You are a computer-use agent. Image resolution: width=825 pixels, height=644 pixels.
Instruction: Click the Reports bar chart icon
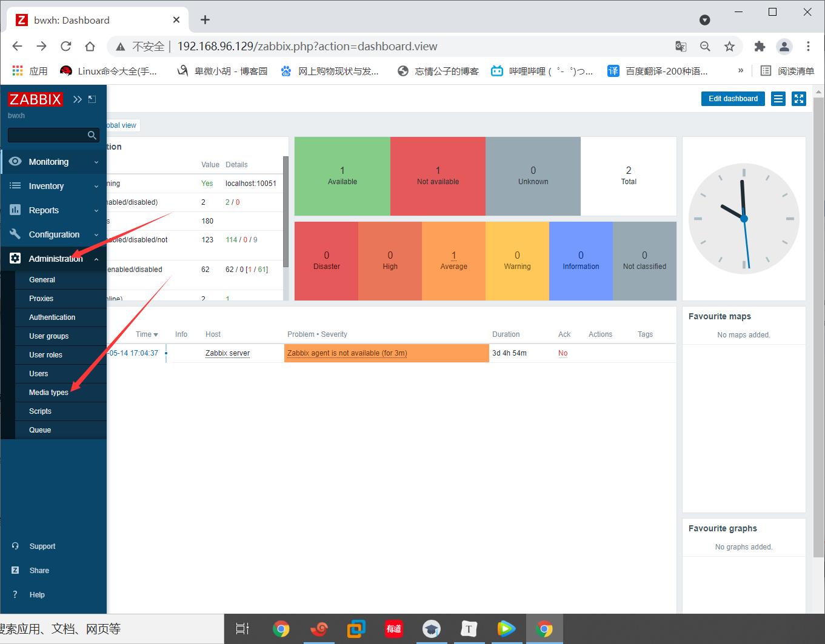coord(15,210)
